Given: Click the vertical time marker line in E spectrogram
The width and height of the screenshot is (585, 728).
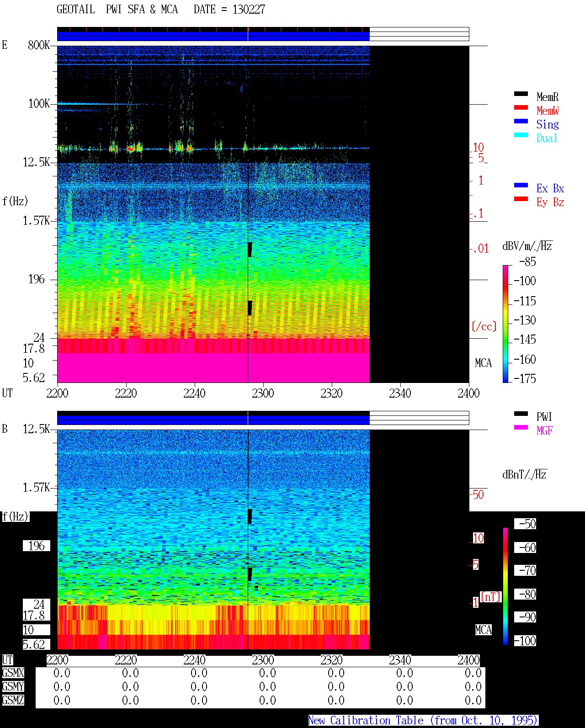Looking at the screenshot, I should (x=248, y=214).
